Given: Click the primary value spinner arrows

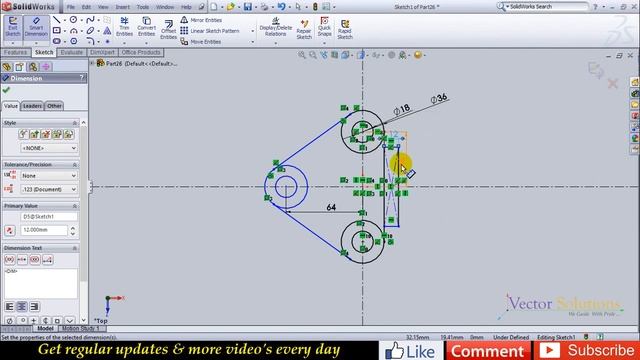Looking at the screenshot, I should (73, 231).
